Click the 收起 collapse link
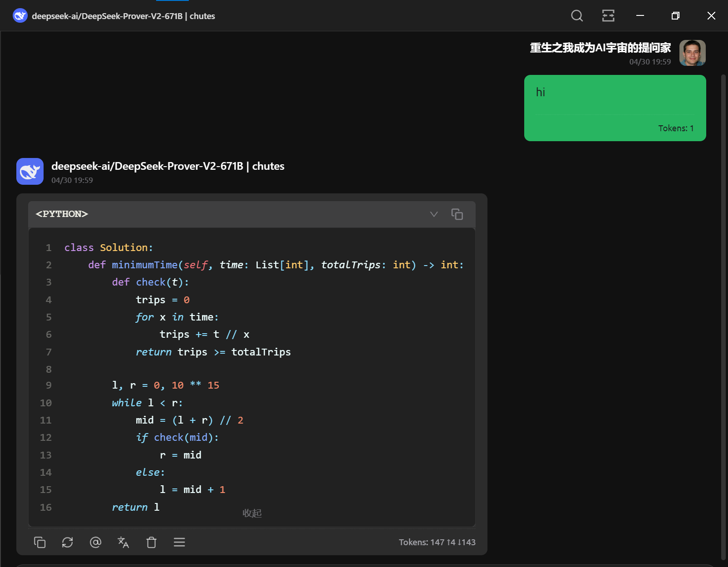728x567 pixels. coord(252,513)
